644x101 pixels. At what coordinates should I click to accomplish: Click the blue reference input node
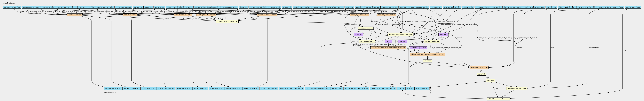(349, 7)
